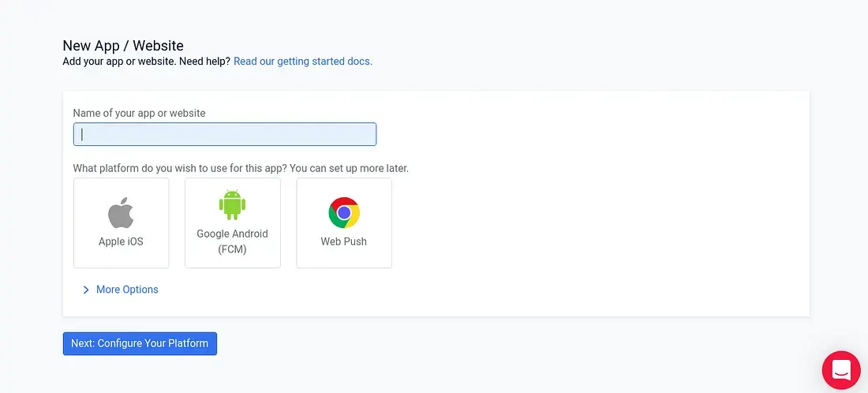Click the chevron arrow beside More Options

pos(86,290)
